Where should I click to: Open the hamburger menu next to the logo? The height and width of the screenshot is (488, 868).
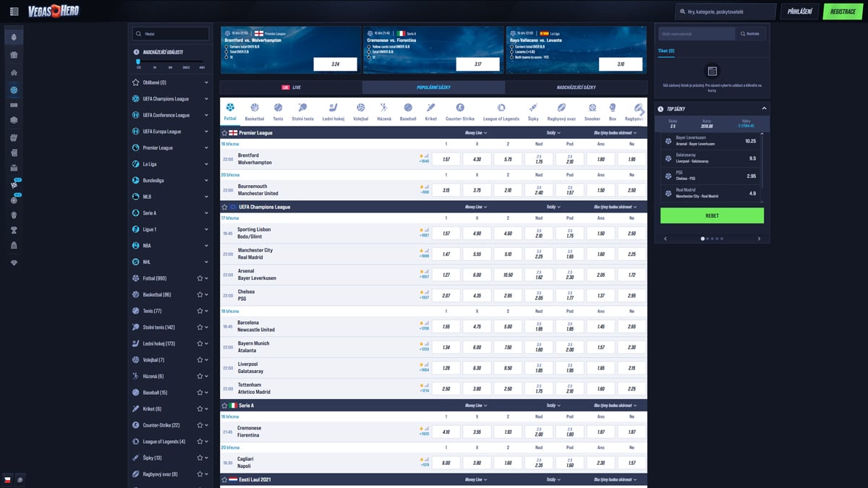[x=14, y=12]
